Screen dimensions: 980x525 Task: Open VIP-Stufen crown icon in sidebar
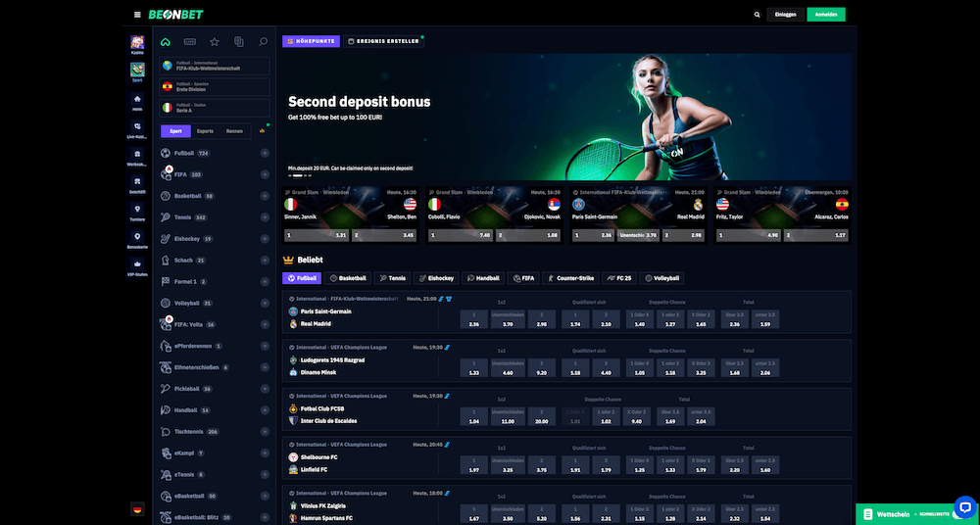[x=137, y=263]
